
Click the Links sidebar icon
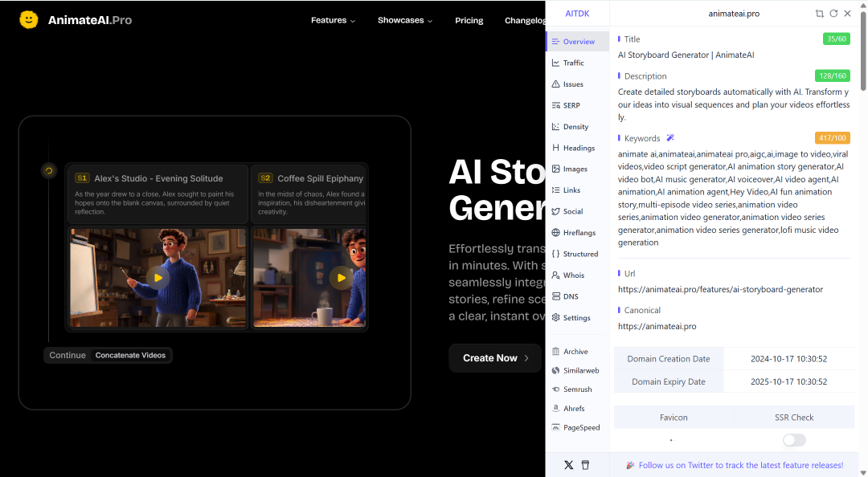click(x=556, y=190)
